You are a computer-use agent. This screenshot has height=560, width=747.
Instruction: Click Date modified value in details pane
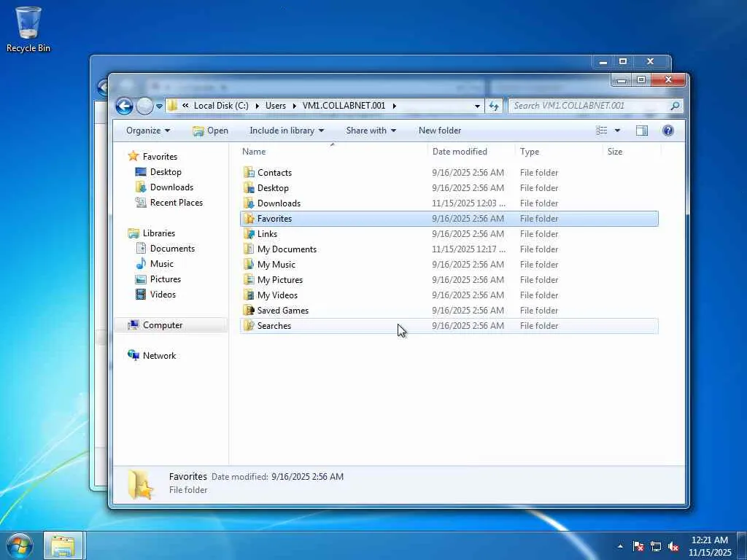click(x=307, y=477)
